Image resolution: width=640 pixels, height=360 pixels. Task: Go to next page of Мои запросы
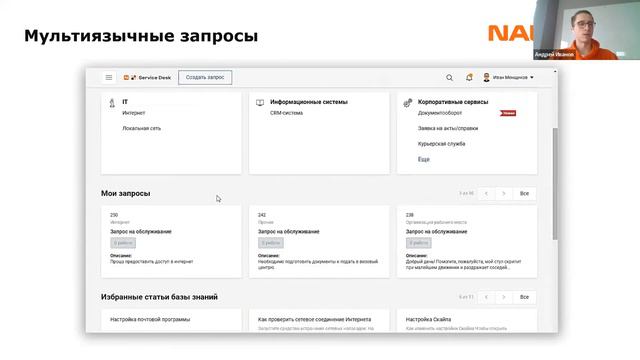click(x=504, y=193)
